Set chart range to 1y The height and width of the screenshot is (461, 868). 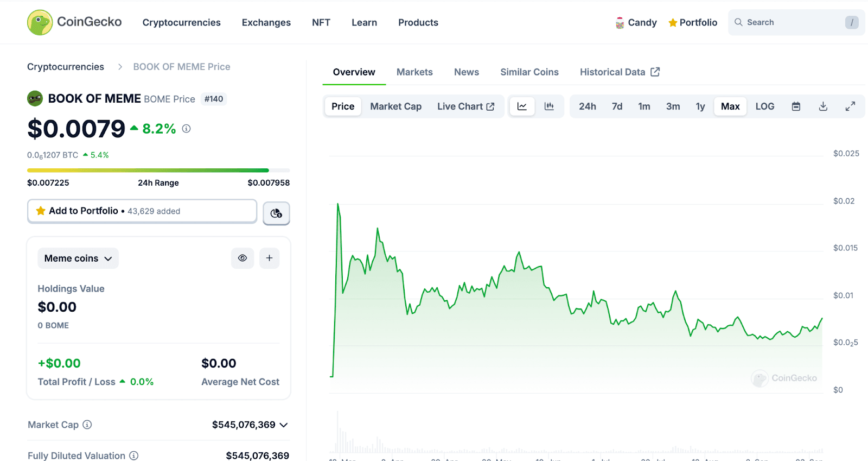click(x=700, y=106)
